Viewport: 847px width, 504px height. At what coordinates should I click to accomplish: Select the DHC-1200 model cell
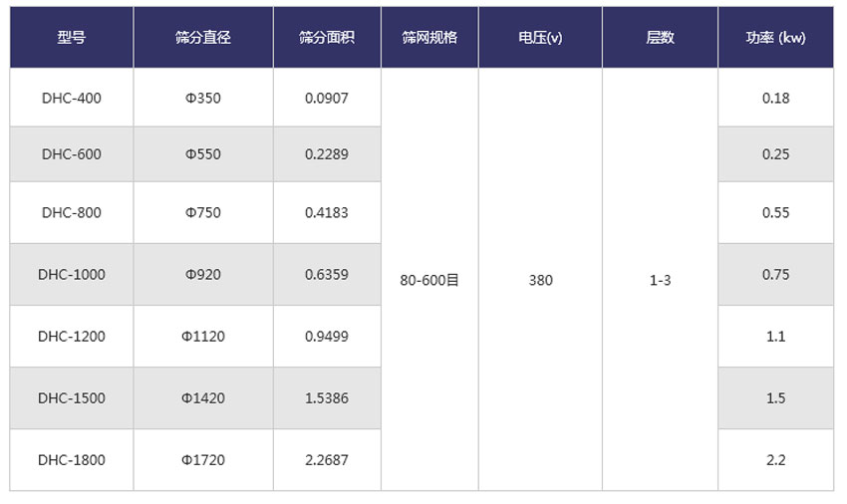pyautogui.click(x=72, y=336)
